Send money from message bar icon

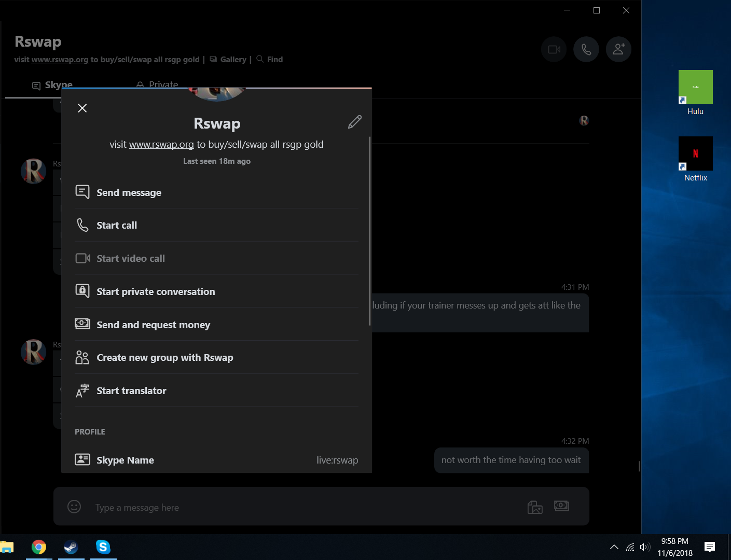(561, 506)
